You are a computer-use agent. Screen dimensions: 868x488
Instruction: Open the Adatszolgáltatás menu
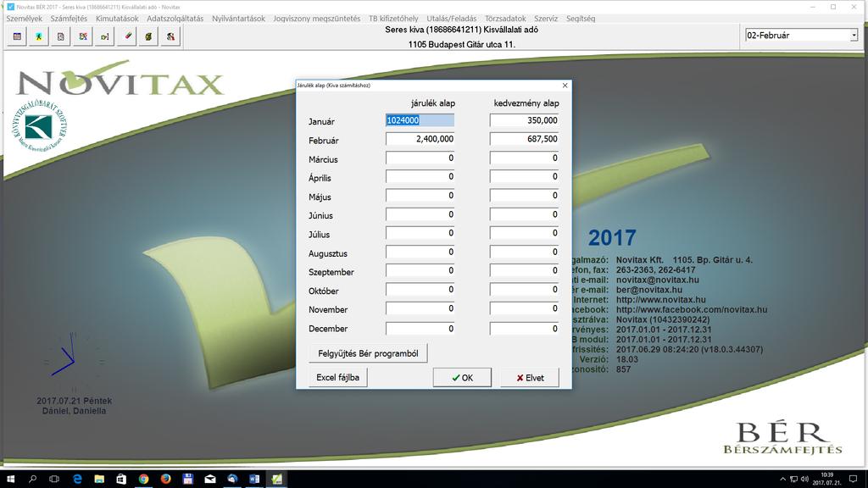[x=175, y=19]
